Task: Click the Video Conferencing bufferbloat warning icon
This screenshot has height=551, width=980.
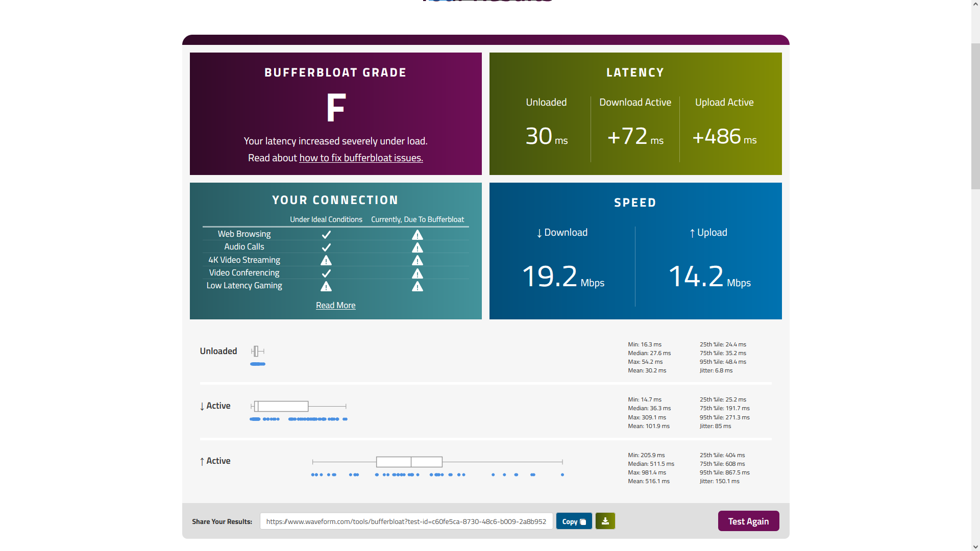Action: (418, 273)
